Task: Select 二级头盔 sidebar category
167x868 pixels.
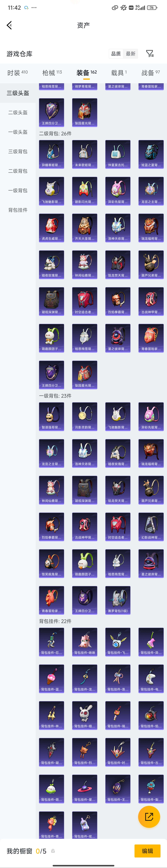Action: click(18, 113)
